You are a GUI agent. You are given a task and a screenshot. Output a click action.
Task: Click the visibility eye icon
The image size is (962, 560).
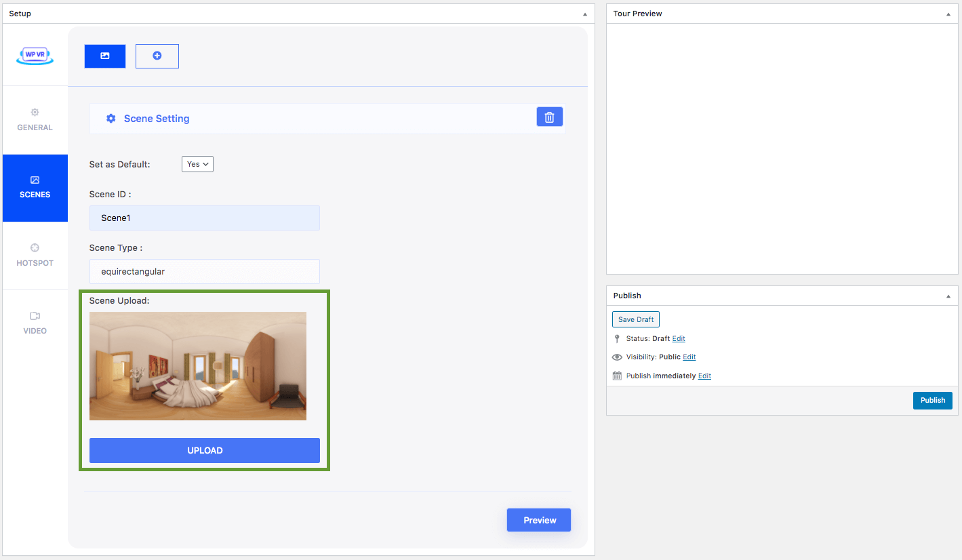(x=617, y=357)
